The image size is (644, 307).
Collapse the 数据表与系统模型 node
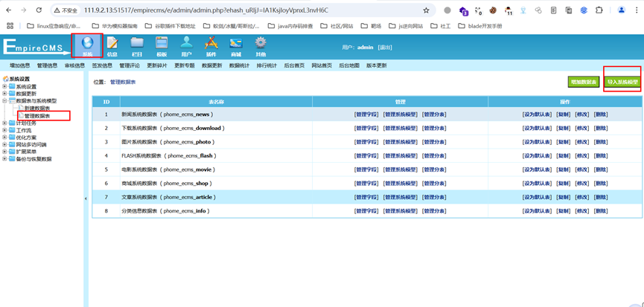(x=4, y=101)
